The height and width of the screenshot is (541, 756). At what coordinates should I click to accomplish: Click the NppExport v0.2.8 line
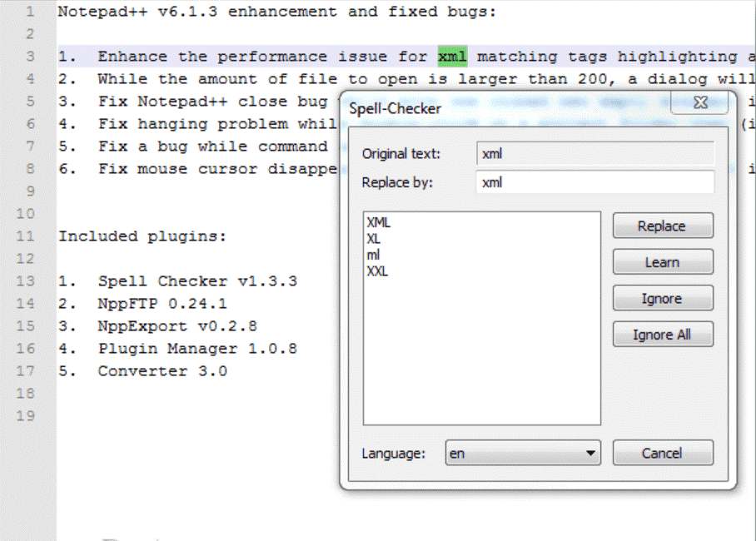pyautogui.click(x=157, y=326)
